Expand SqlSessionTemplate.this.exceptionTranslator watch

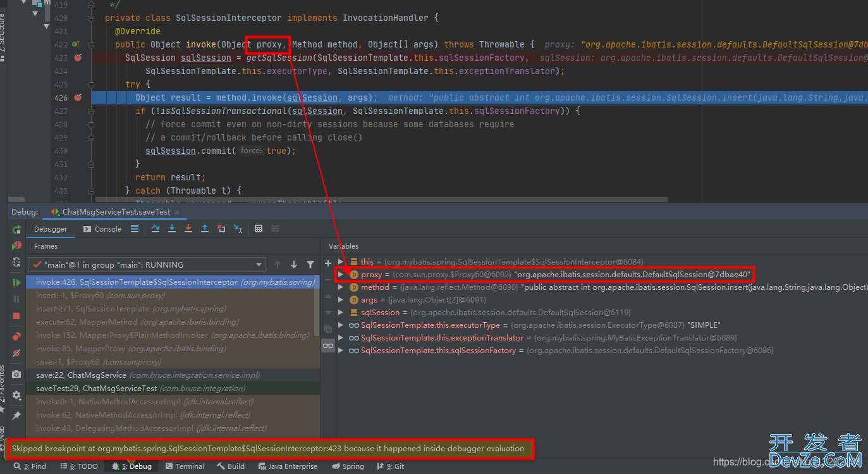(x=341, y=337)
